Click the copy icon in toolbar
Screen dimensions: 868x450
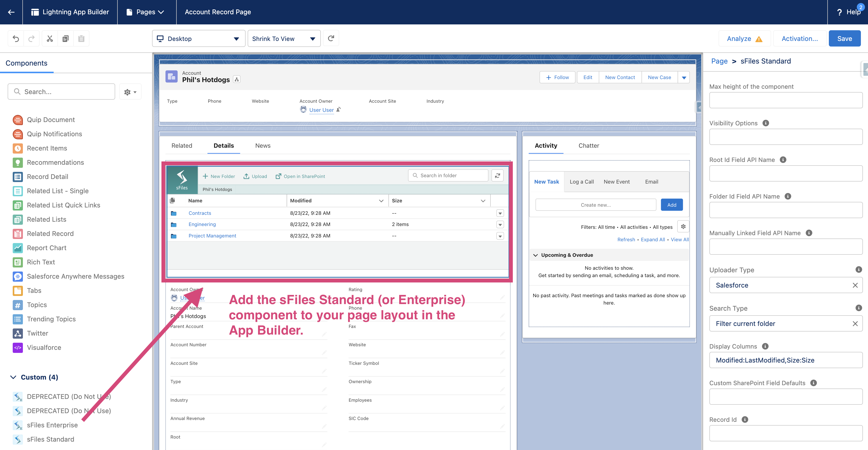pos(66,39)
